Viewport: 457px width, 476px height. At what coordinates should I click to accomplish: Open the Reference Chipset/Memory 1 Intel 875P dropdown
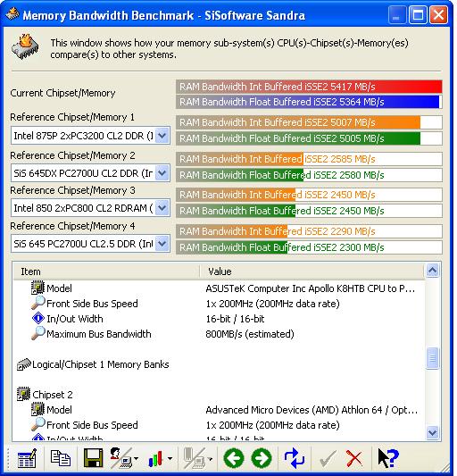point(162,136)
